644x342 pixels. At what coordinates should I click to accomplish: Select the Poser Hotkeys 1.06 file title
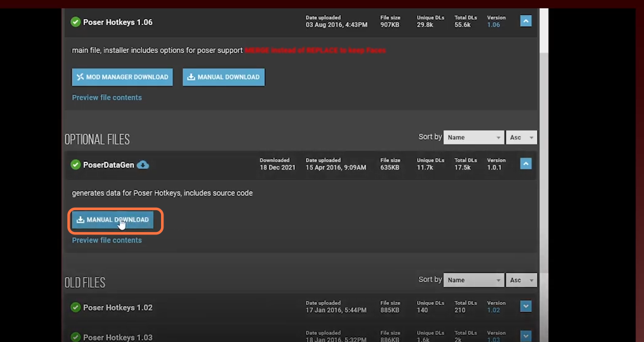coord(118,22)
